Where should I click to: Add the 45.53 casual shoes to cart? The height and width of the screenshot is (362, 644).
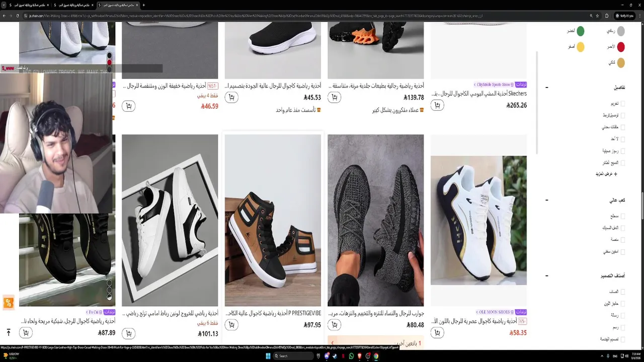(231, 98)
